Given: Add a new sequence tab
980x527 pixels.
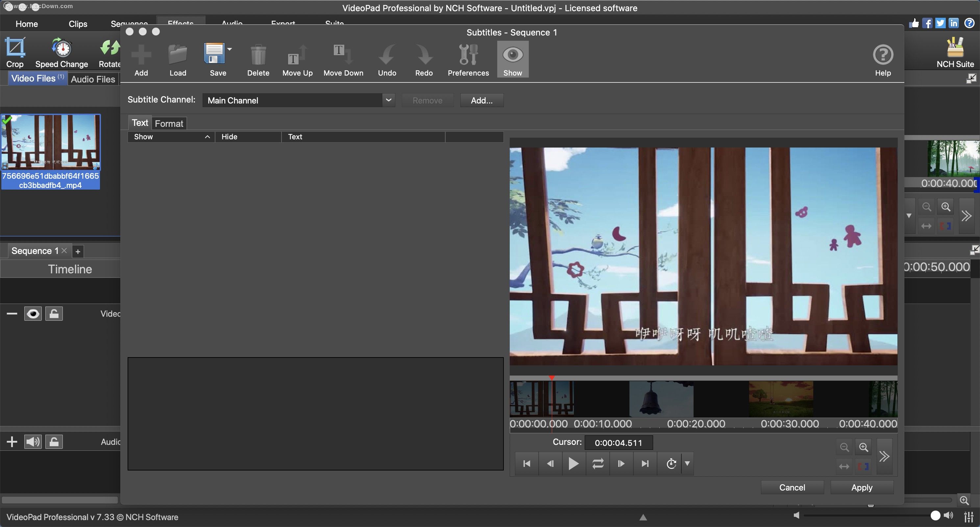Looking at the screenshot, I should pyautogui.click(x=78, y=252).
